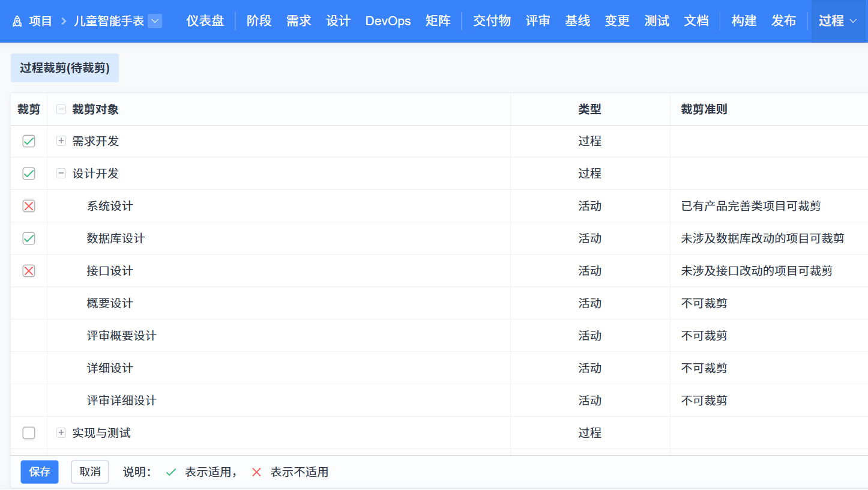Image resolution: width=868 pixels, height=490 pixels.
Task: Select the 概要设计 activity row
Action: pyautogui.click(x=439, y=303)
